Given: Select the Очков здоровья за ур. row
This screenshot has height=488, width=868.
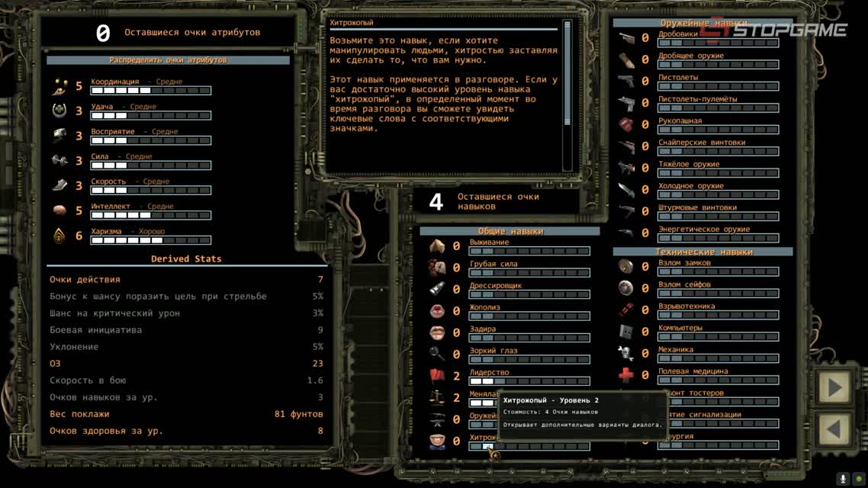Looking at the screenshot, I should (187, 431).
